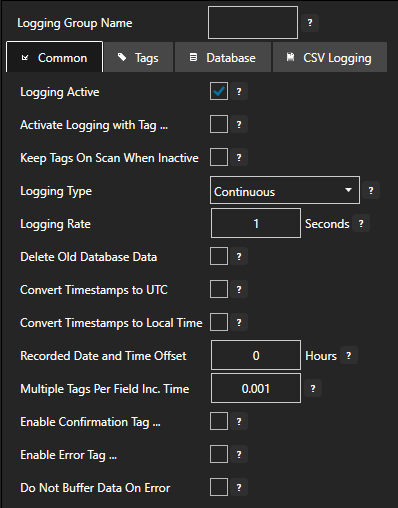This screenshot has height=508, width=398.
Task: Open the Logging Type Continuous dropdown
Action: pyautogui.click(x=285, y=190)
